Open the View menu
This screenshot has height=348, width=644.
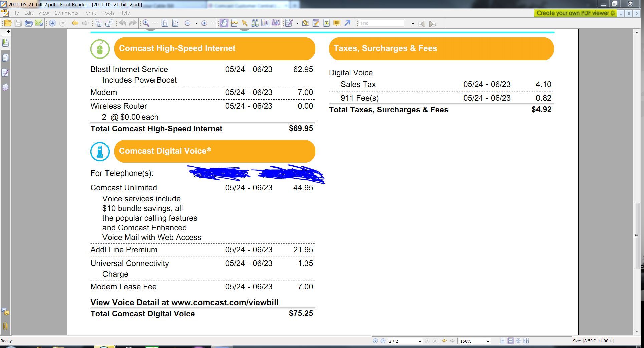tap(44, 13)
